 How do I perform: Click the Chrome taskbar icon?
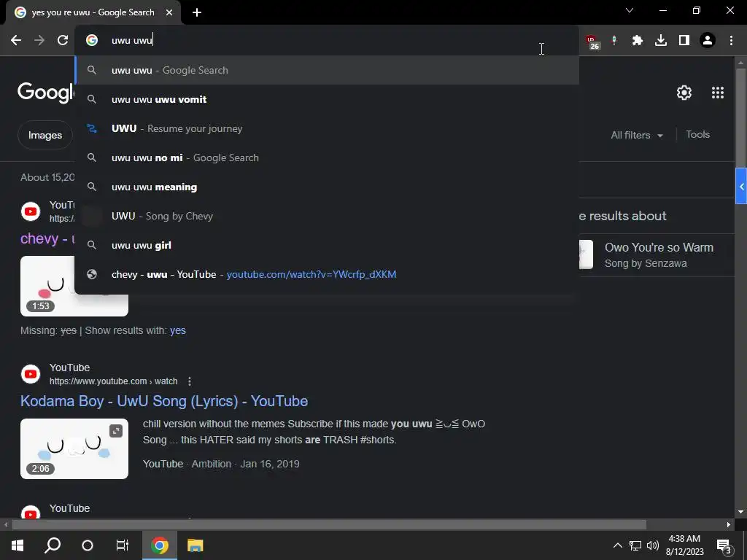pyautogui.click(x=160, y=545)
